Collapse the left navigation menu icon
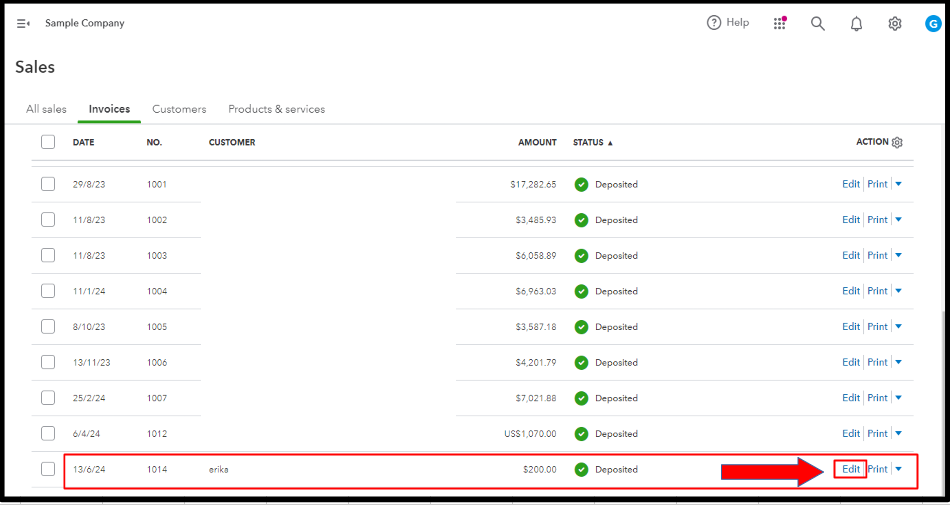This screenshot has width=950, height=505. pyautogui.click(x=23, y=23)
